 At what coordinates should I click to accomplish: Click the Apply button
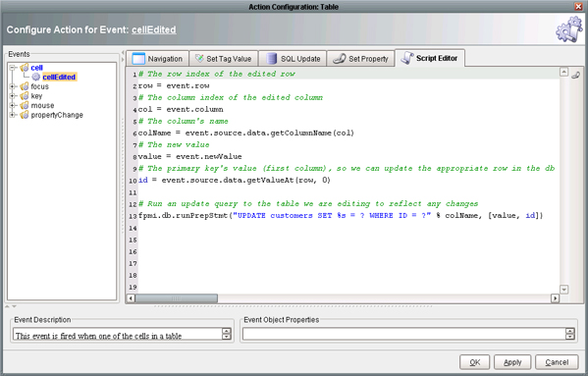tap(512, 362)
